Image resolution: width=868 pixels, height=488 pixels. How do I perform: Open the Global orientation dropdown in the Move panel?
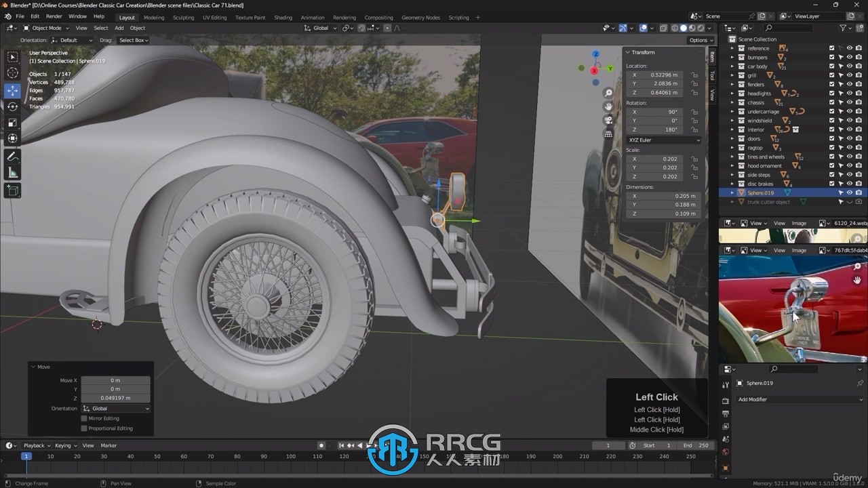116,409
